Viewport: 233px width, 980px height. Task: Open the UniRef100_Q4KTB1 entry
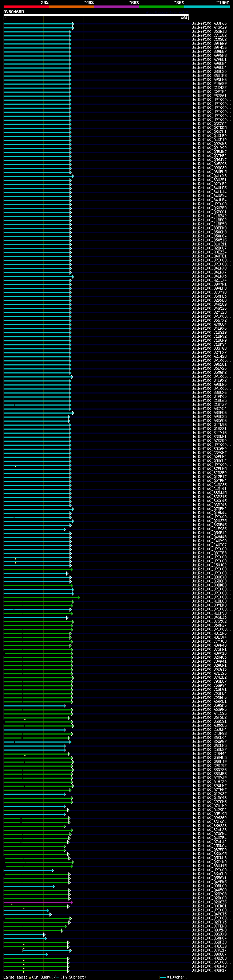coord(209,256)
